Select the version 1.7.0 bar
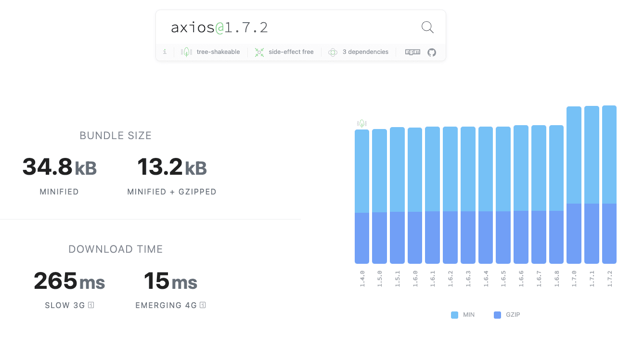Viewport: 644px width, 349px height. coord(574,185)
